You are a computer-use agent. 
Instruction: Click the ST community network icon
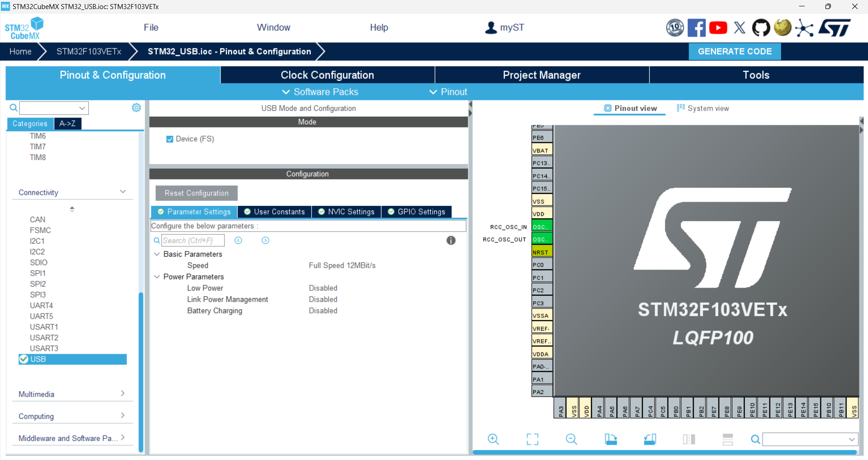[804, 28]
